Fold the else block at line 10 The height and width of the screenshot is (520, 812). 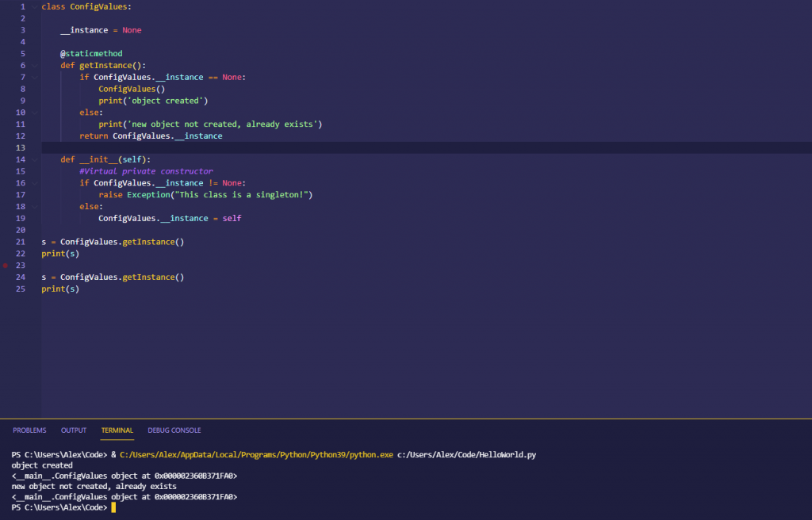35,113
